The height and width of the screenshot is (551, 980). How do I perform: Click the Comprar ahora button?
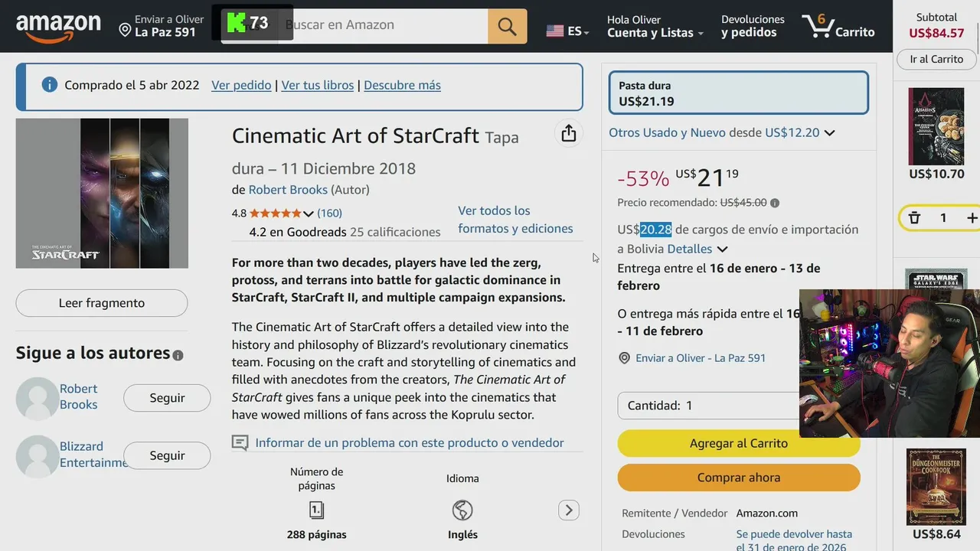click(738, 478)
